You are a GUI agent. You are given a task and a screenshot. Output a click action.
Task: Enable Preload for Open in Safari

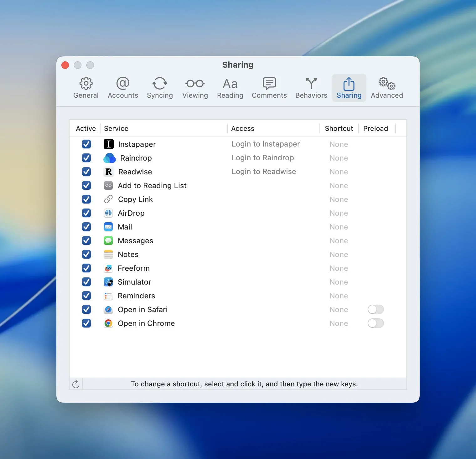[x=375, y=309]
